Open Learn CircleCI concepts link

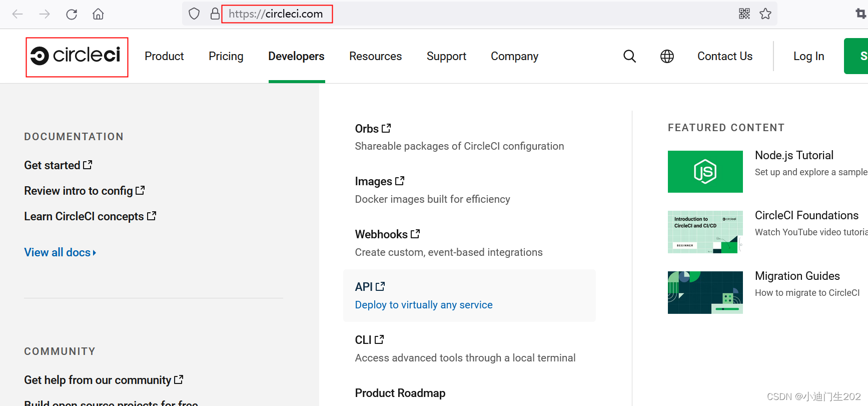(84, 216)
